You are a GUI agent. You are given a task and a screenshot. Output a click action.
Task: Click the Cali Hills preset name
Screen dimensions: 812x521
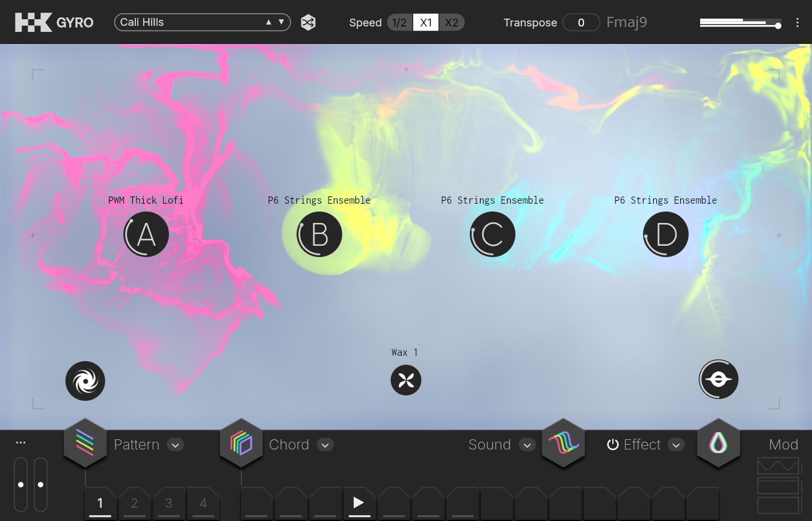[186, 23]
